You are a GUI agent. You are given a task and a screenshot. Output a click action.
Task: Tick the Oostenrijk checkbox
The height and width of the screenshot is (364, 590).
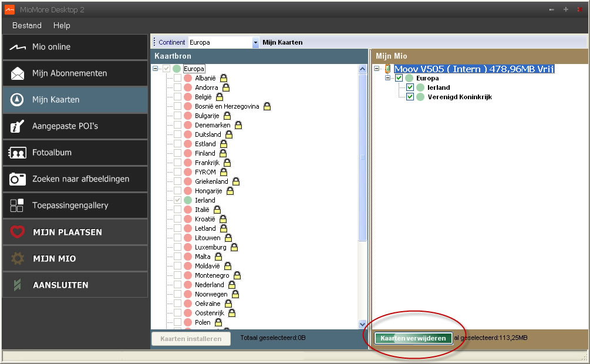tap(178, 313)
